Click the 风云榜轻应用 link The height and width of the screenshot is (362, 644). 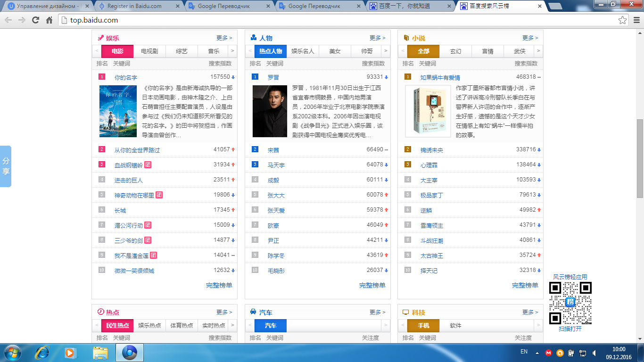pos(570,277)
